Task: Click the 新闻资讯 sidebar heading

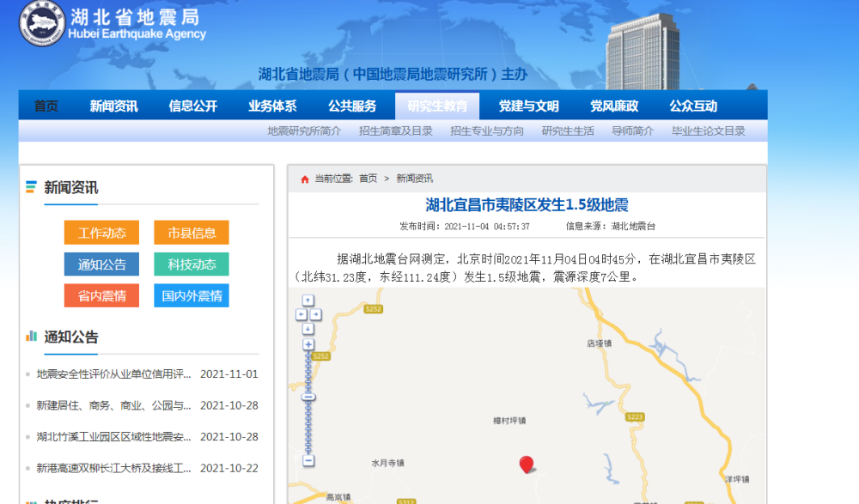Action: (x=71, y=188)
